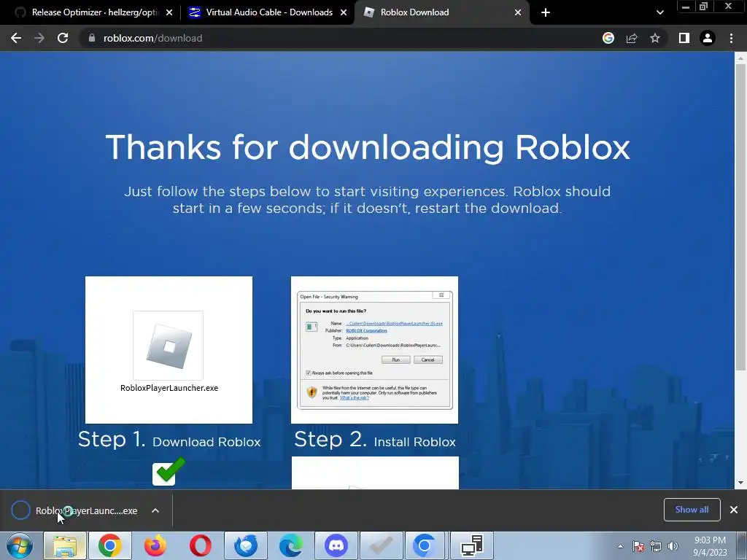Open the gray checkmark taskbar app
This screenshot has width=747, height=560.
382,545
